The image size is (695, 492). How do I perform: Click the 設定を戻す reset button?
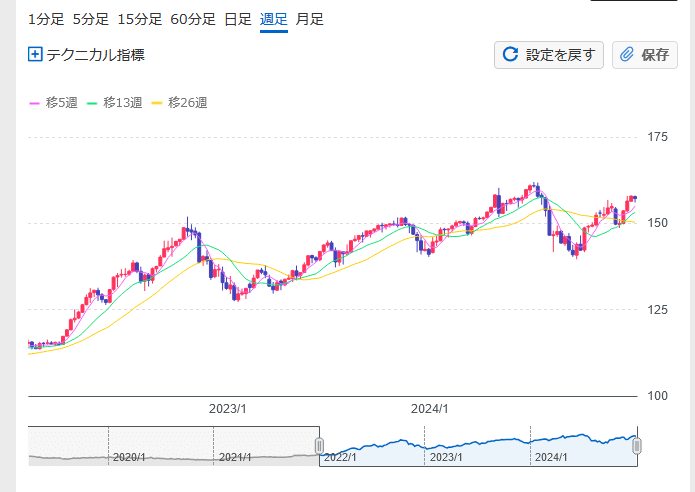pyautogui.click(x=549, y=55)
